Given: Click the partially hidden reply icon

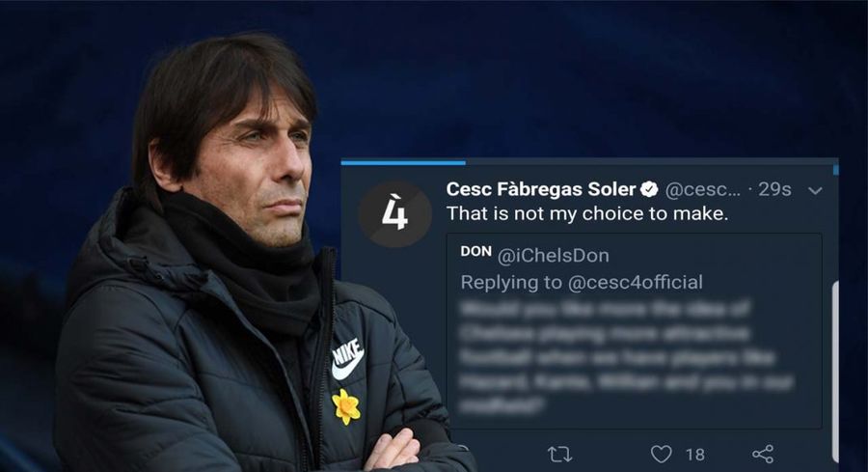Looking at the screenshot, I should point(464,448).
